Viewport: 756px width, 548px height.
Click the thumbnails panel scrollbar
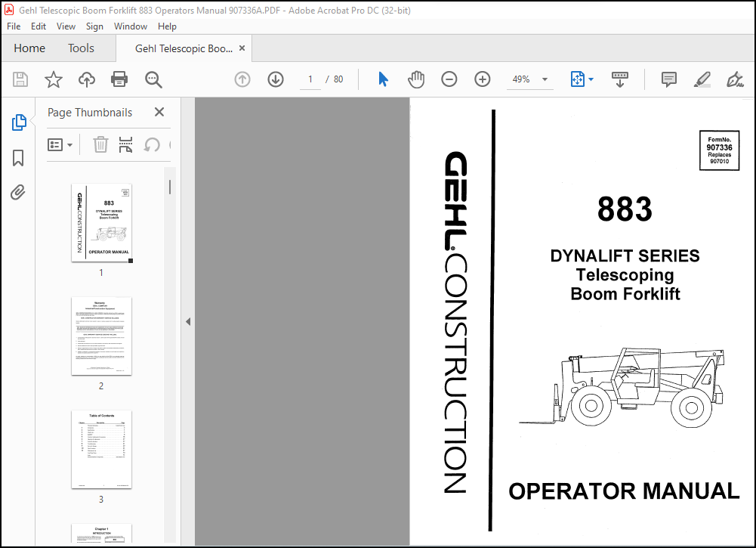[x=170, y=187]
